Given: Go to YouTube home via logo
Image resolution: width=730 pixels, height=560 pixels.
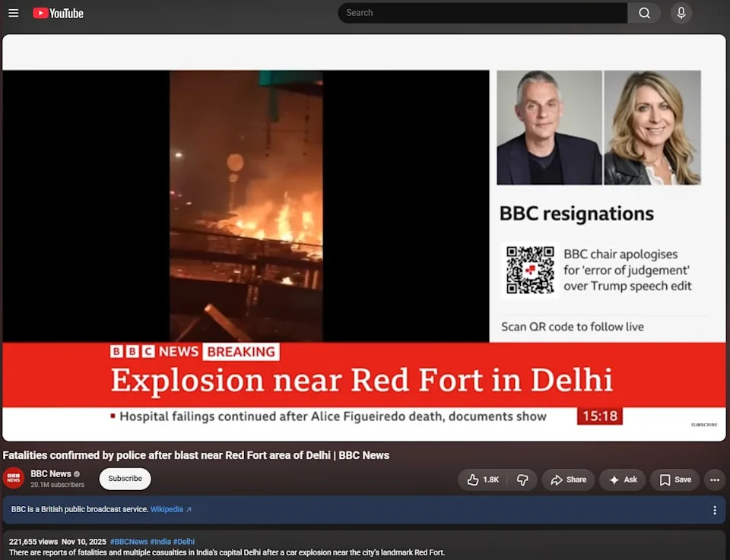Looking at the screenshot, I should pyautogui.click(x=59, y=13).
